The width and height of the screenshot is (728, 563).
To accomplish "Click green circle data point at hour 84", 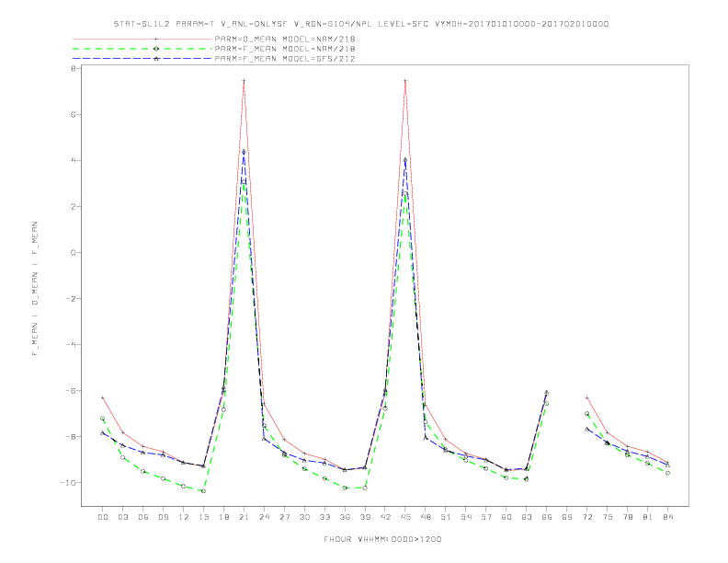I will (667, 473).
